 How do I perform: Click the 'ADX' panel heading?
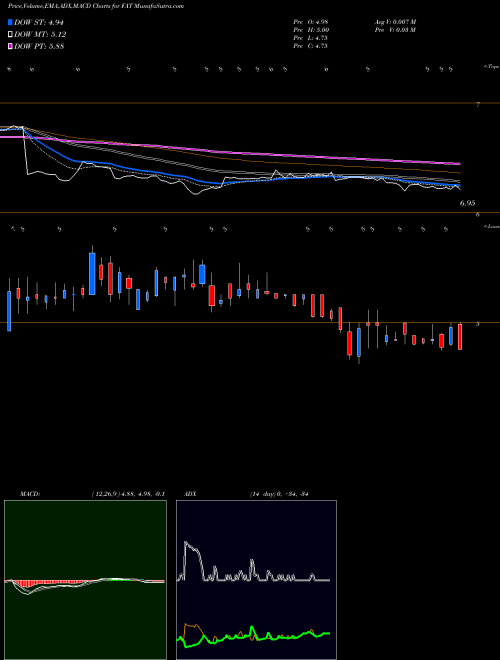(x=191, y=494)
